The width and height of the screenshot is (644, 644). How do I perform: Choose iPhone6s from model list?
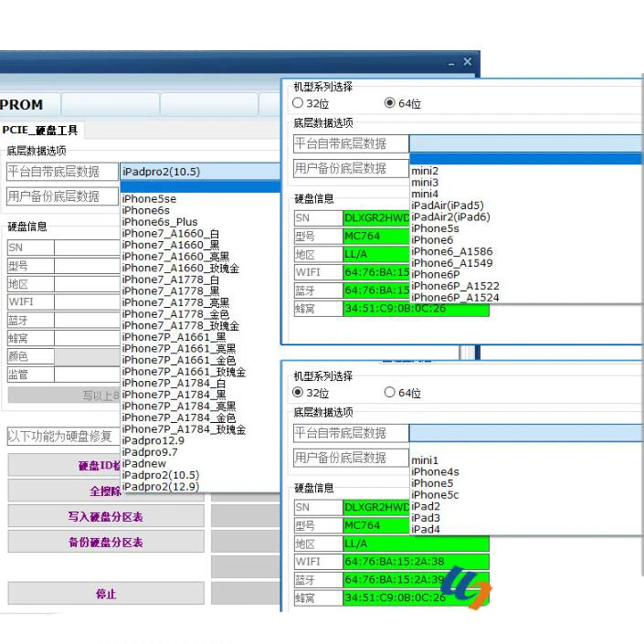(146, 210)
